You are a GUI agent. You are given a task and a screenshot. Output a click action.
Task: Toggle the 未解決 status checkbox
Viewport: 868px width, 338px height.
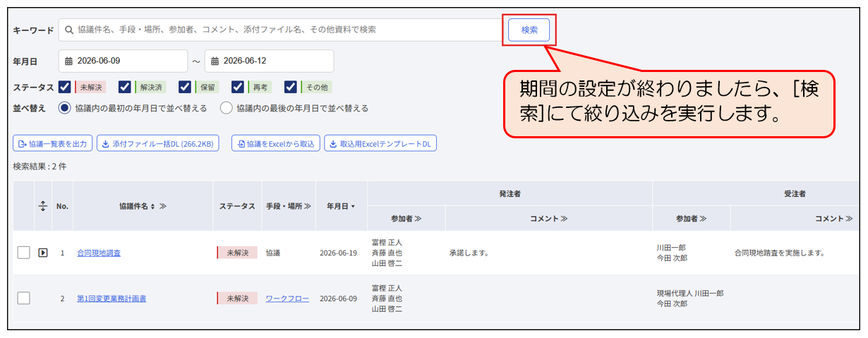pyautogui.click(x=64, y=87)
